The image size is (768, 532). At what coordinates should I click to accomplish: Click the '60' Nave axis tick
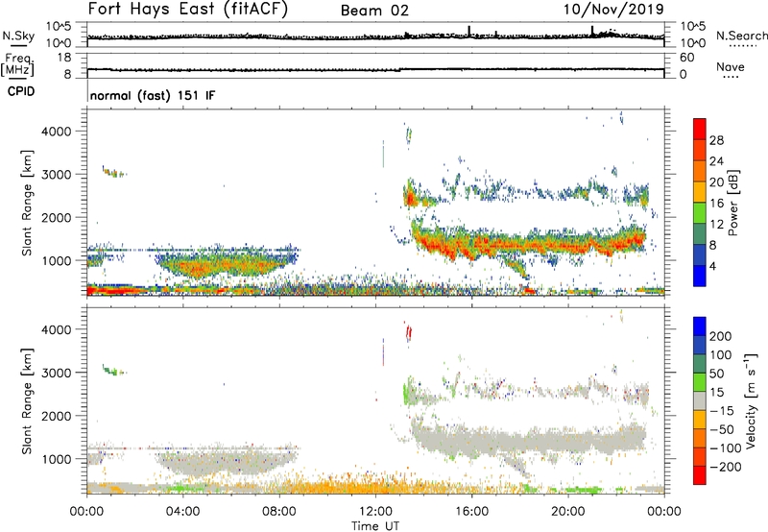coord(686,58)
